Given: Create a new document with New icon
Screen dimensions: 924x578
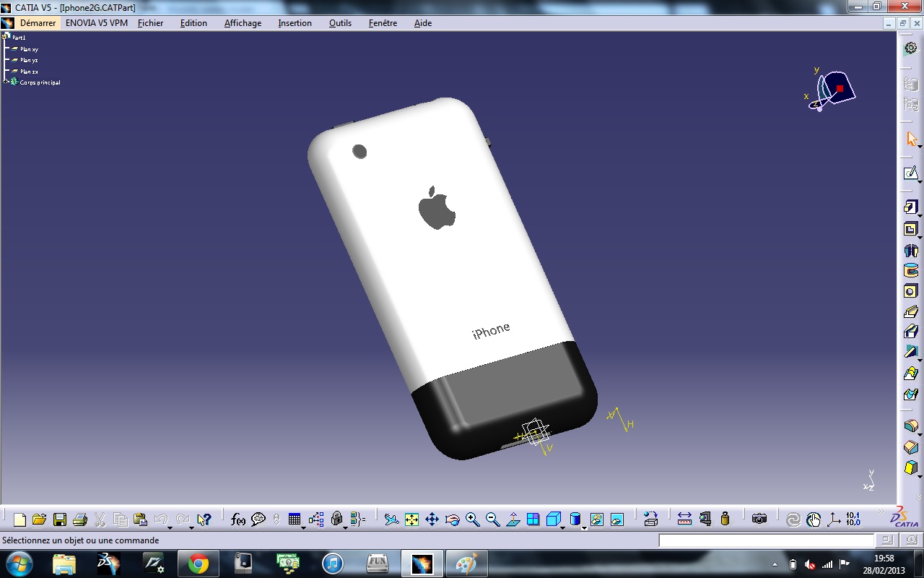Looking at the screenshot, I should pos(19,519).
